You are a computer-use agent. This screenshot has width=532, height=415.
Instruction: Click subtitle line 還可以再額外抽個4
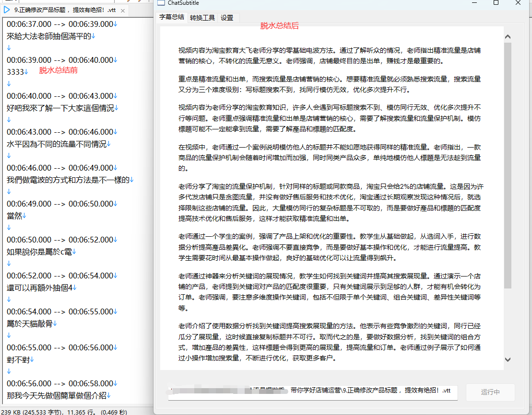pos(39,288)
